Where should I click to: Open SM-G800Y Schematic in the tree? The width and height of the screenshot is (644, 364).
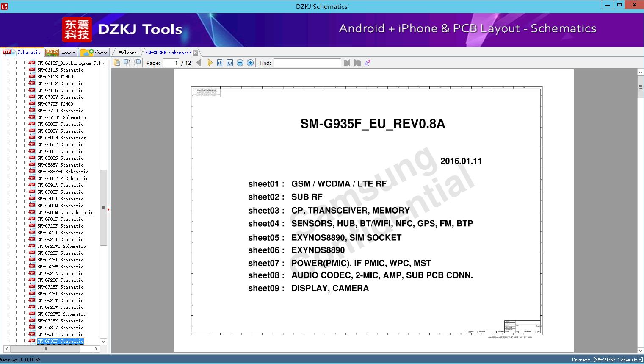60,131
